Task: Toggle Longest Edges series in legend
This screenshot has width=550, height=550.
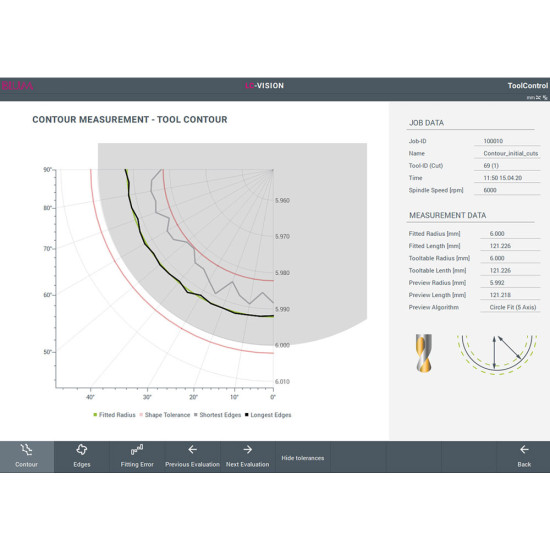Action: pyautogui.click(x=268, y=415)
